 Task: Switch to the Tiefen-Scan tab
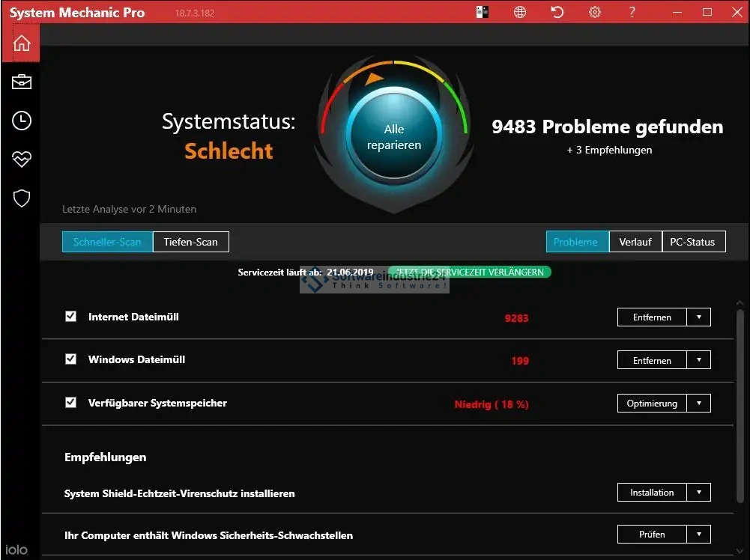[x=190, y=242]
